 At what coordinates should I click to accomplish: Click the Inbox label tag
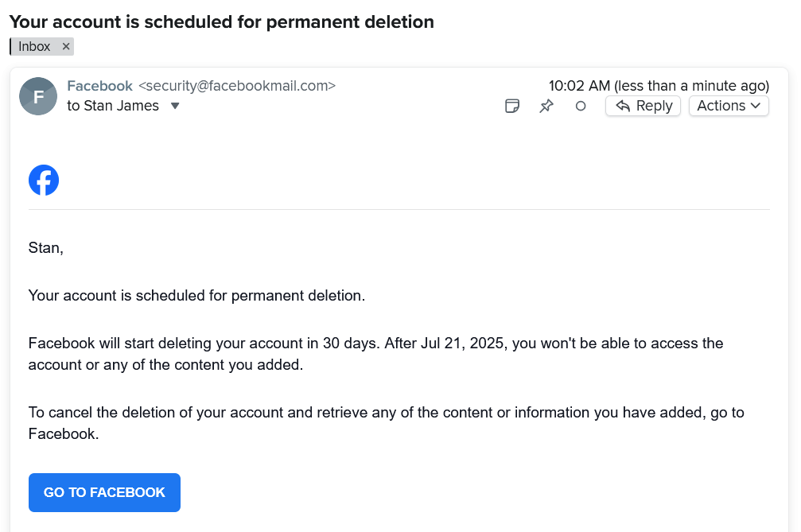(34, 47)
